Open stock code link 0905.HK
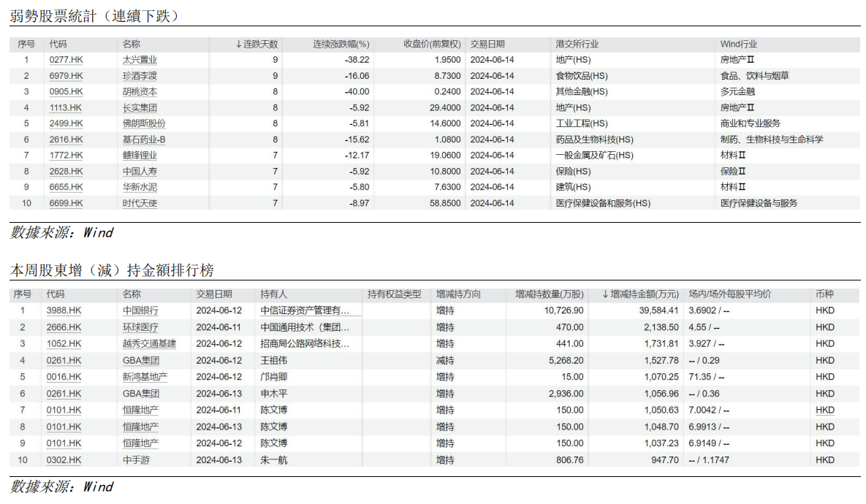 pos(66,91)
